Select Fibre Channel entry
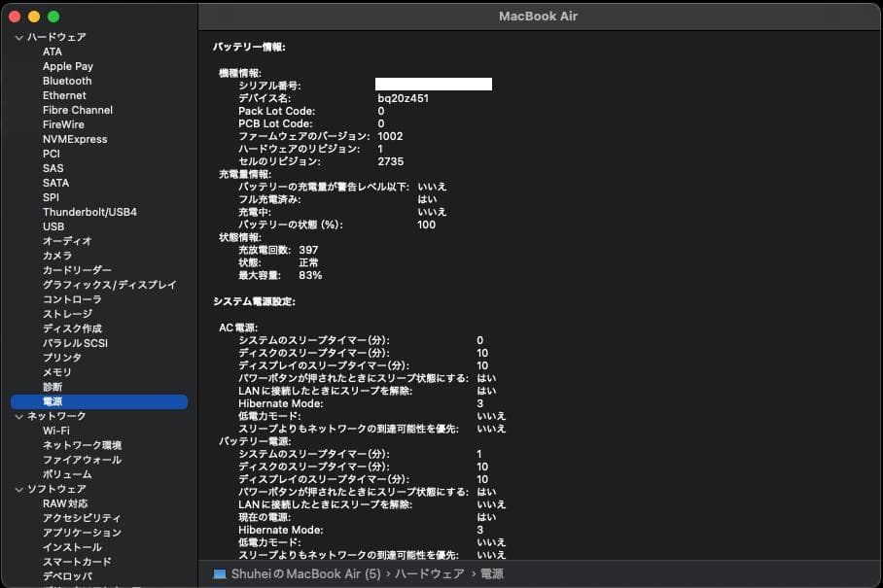The height and width of the screenshot is (588, 883). click(x=78, y=110)
